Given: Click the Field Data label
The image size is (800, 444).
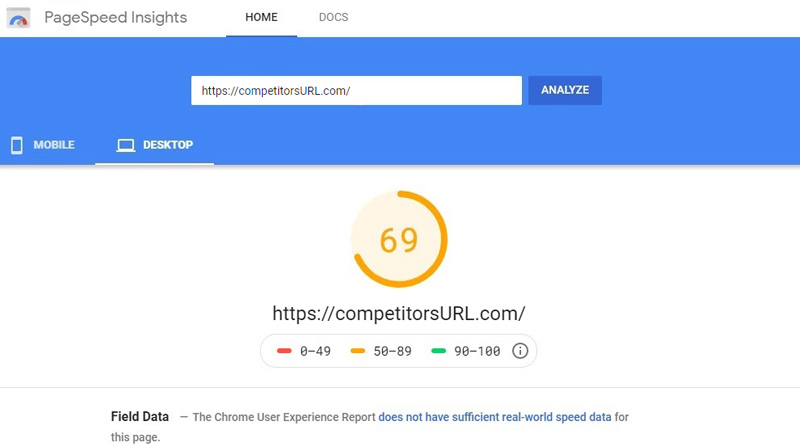Looking at the screenshot, I should pyautogui.click(x=140, y=416).
